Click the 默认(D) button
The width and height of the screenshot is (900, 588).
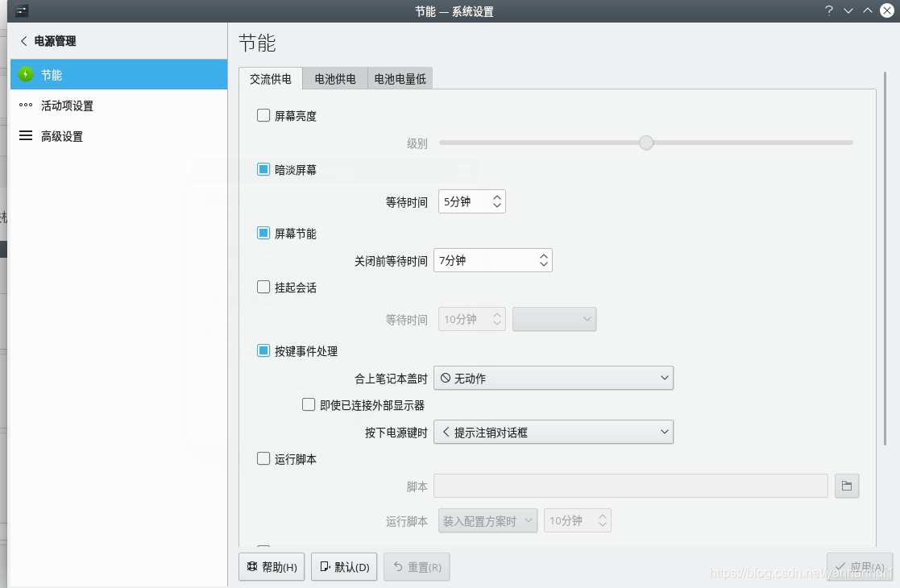344,567
